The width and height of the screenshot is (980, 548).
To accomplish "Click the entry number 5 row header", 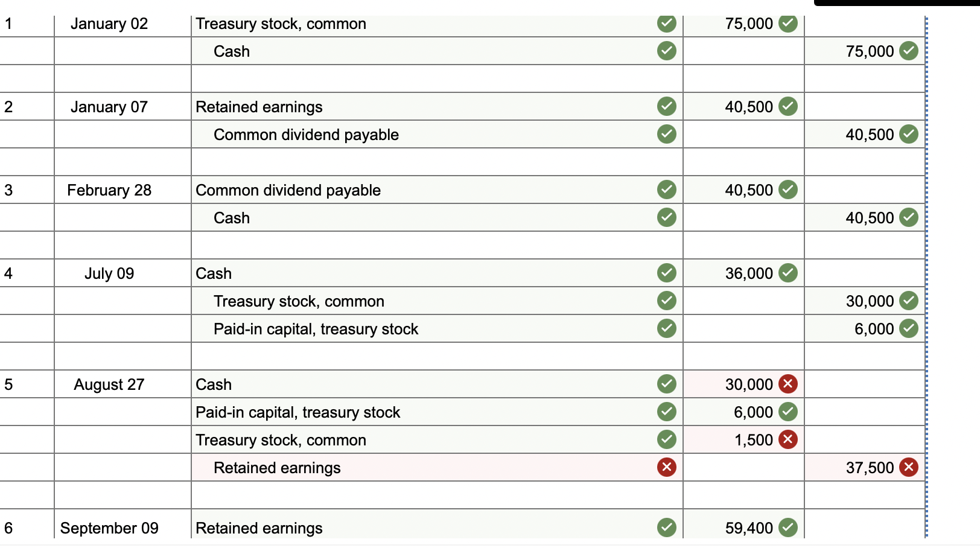I will [8, 384].
